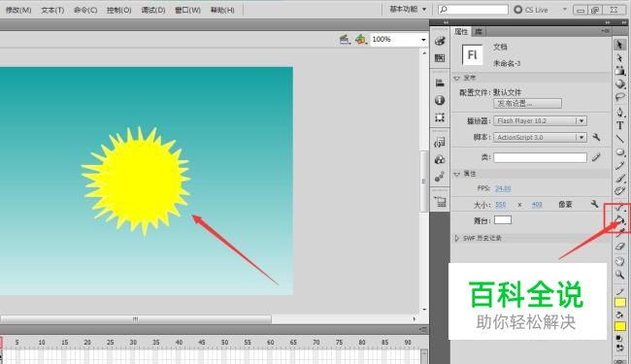Open the 修改(M) menu
The height and width of the screenshot is (364, 631).
click(x=18, y=10)
